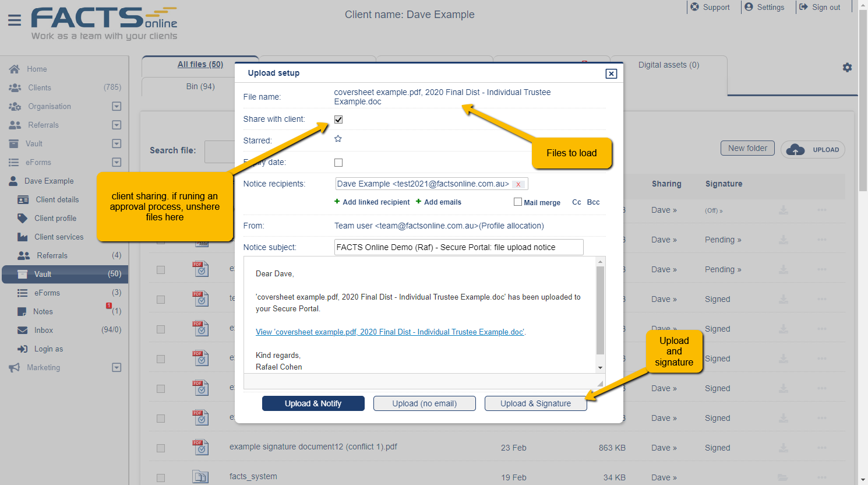Screen dimensions: 868x485
Task: Click Add emails link
Action: coord(439,202)
